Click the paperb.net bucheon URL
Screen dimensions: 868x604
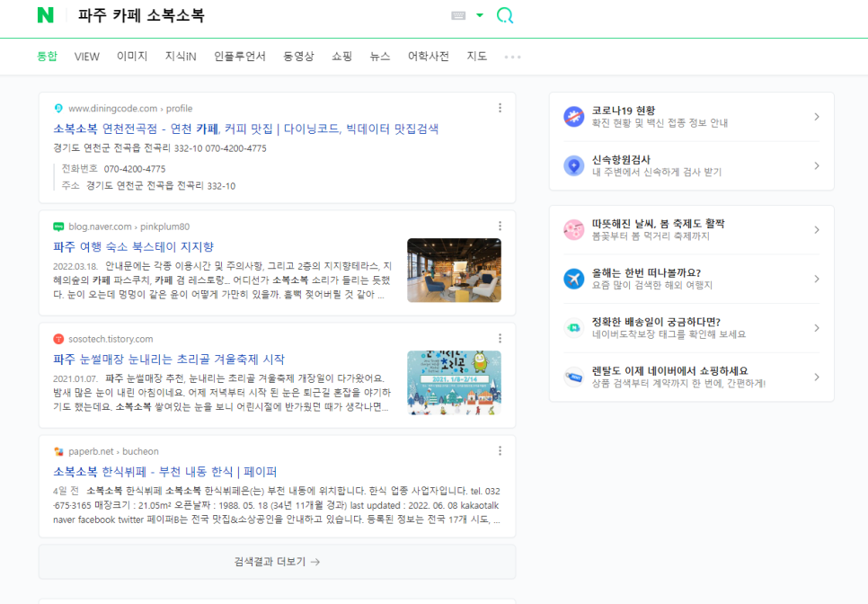click(113, 451)
